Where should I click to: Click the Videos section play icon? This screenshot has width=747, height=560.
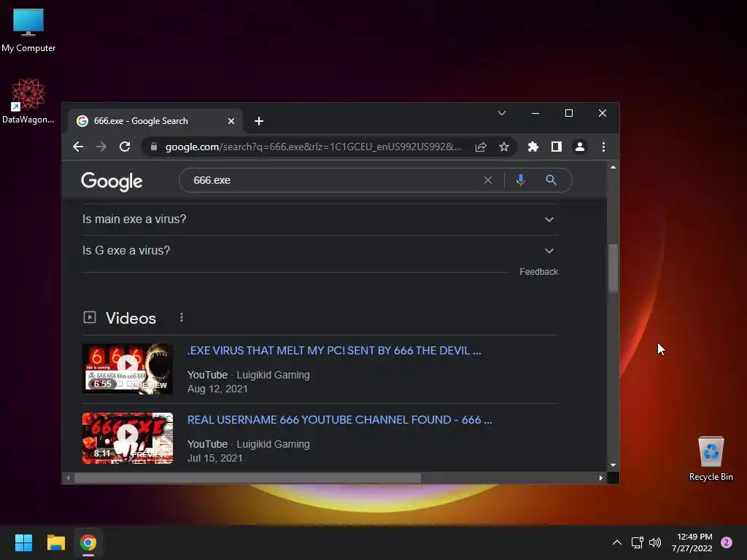point(90,318)
